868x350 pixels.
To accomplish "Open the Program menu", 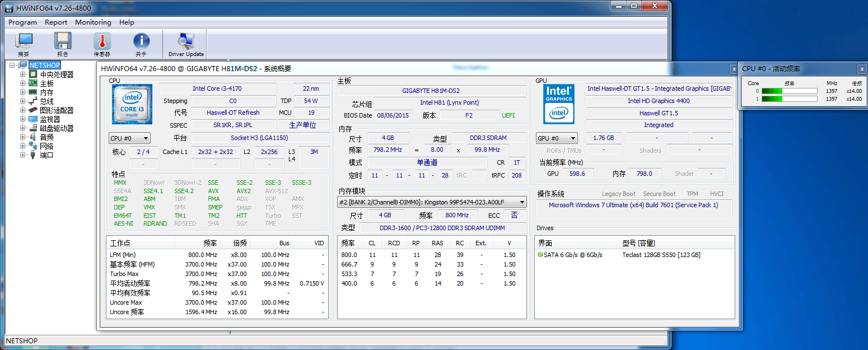I will click(x=22, y=22).
